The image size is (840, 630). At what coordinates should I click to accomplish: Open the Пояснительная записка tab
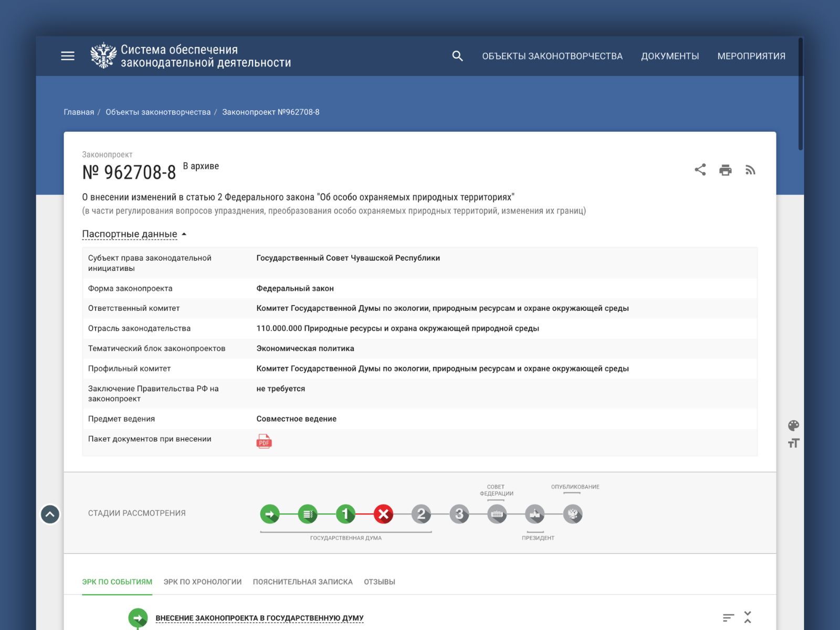[x=302, y=582]
